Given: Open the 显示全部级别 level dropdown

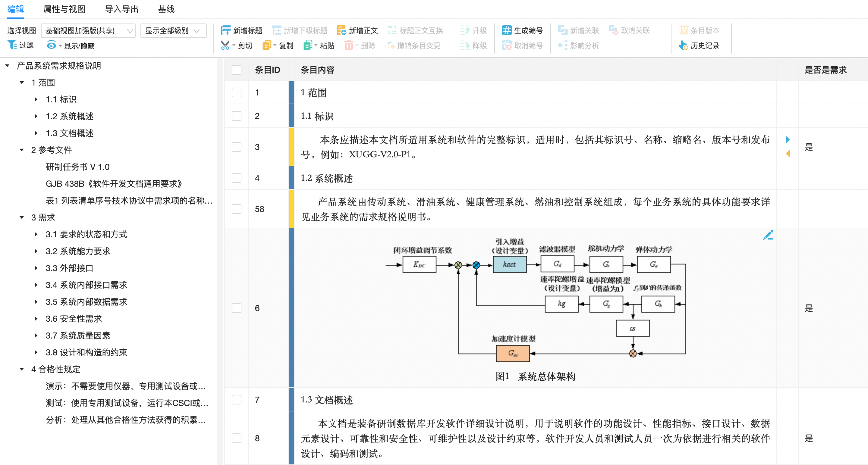Looking at the screenshot, I should 173,31.
